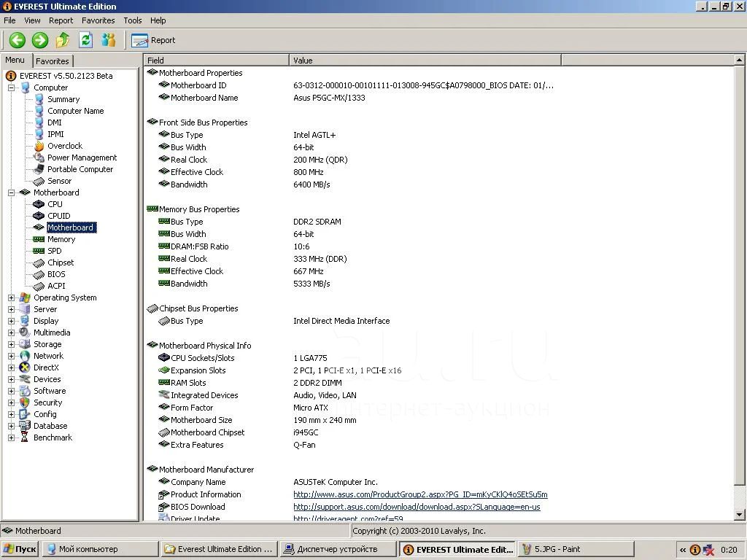Expand the Security node
The image size is (747, 560).
(x=11, y=402)
